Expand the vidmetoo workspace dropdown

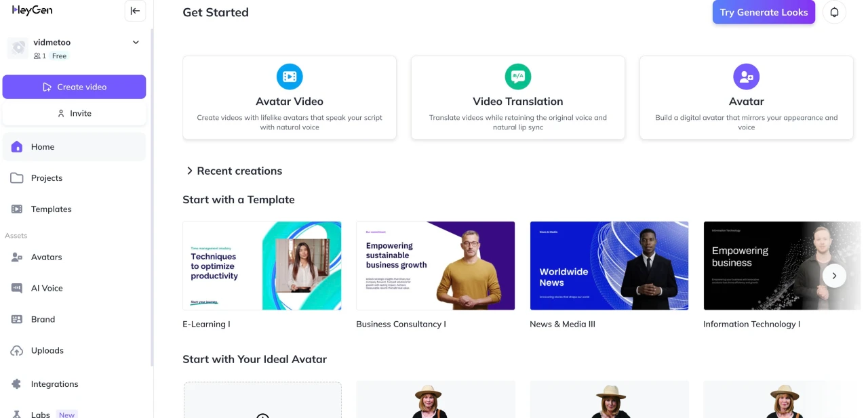(x=136, y=43)
